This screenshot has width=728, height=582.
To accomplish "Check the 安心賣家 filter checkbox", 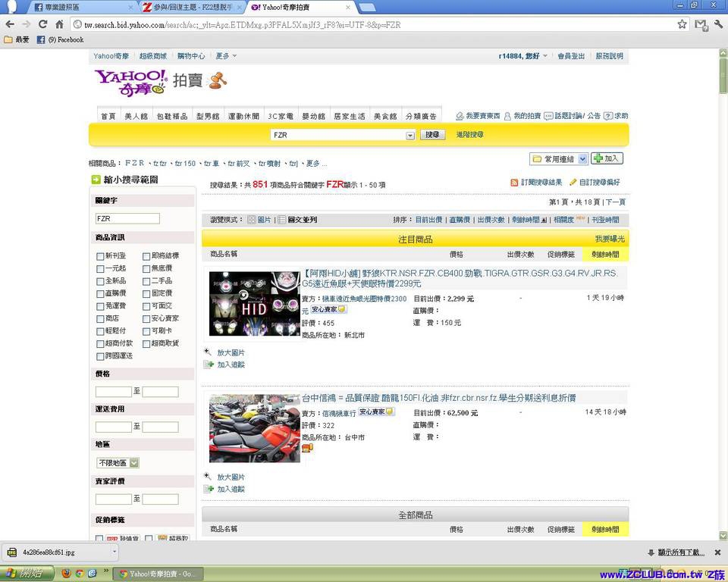I will coord(146,319).
